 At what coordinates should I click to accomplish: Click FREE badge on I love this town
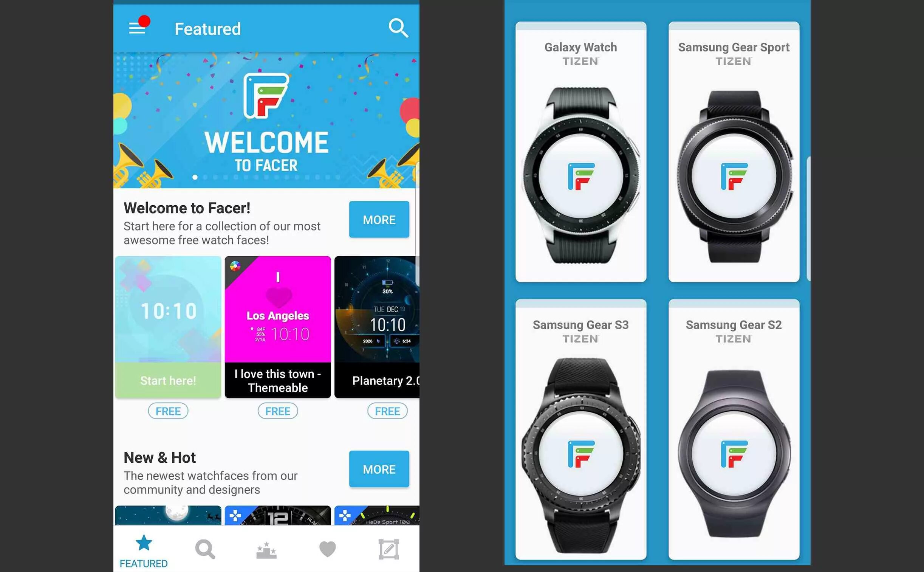coord(277,411)
